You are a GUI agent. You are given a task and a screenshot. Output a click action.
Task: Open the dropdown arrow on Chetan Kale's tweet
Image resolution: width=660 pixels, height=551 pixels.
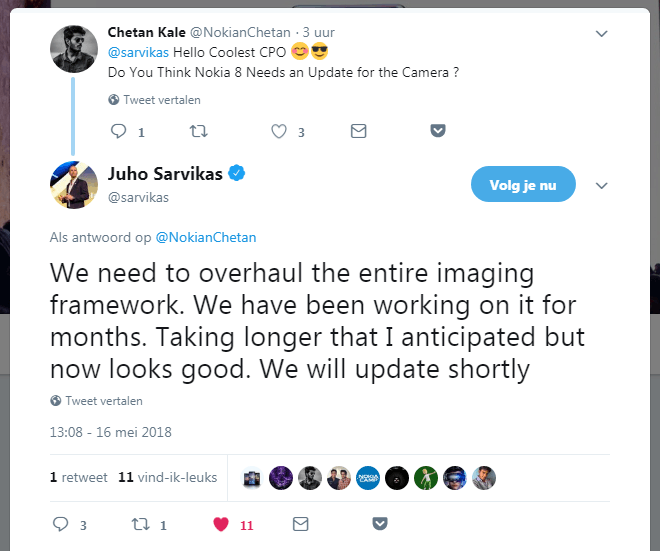coord(601,33)
